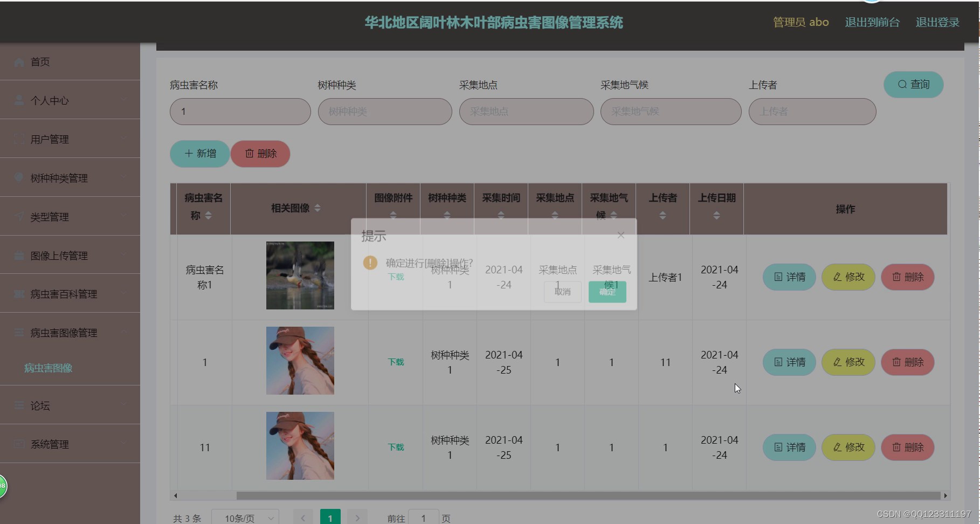Click 退出到前台 in the top navigation
The width and height of the screenshot is (980, 524).
click(x=872, y=22)
